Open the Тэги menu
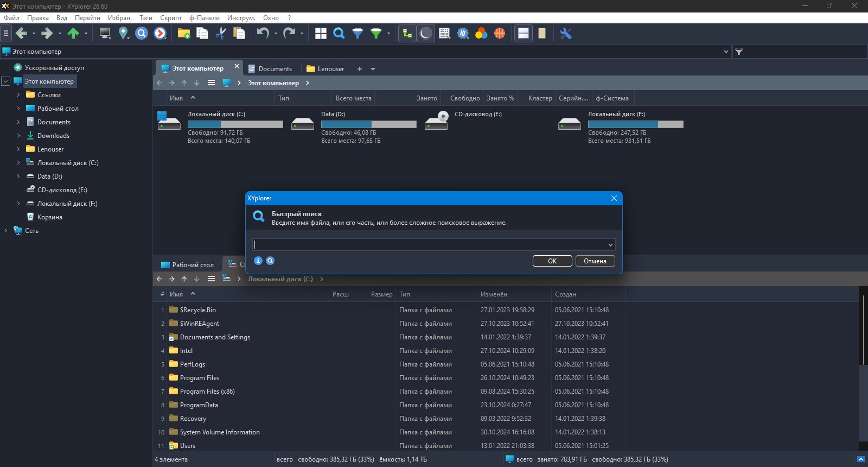The image size is (868, 467). (x=145, y=18)
